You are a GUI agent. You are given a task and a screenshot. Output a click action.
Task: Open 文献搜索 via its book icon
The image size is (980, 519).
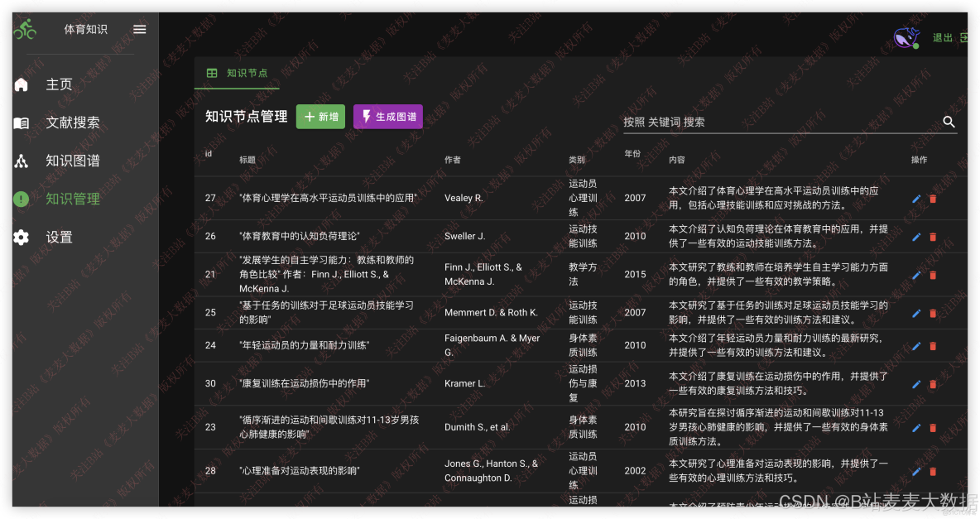22,123
